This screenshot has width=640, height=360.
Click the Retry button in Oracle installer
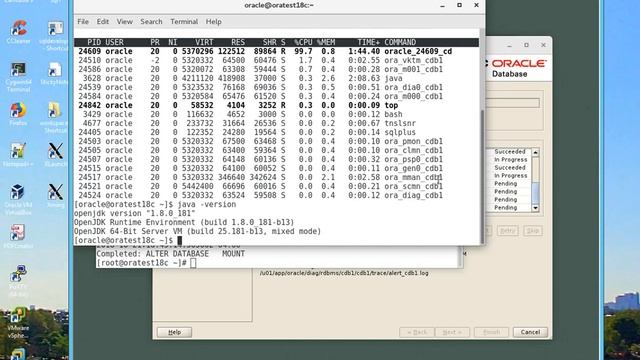point(507,231)
